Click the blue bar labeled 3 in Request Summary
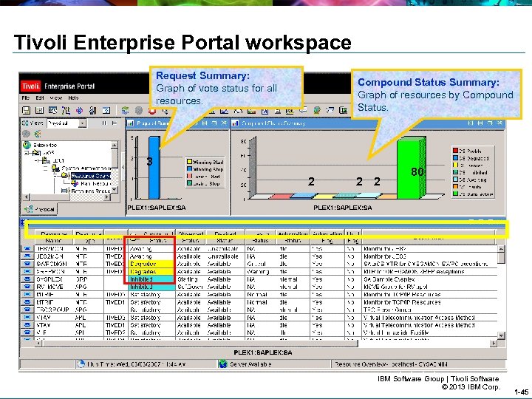 [154, 168]
